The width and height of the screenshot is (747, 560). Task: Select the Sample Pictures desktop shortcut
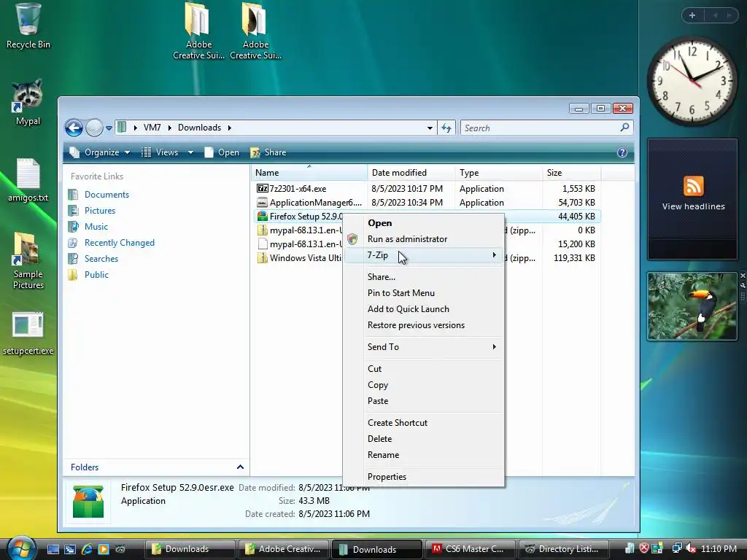[x=28, y=261]
